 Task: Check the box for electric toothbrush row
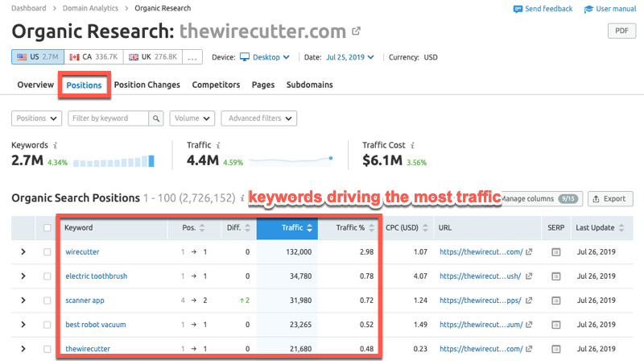click(x=47, y=276)
